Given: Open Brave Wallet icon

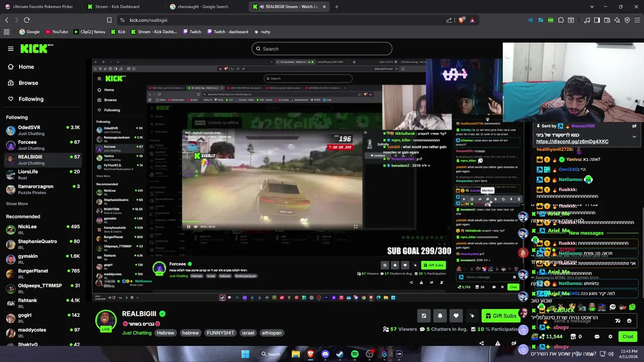Looking at the screenshot, I should (607, 20).
